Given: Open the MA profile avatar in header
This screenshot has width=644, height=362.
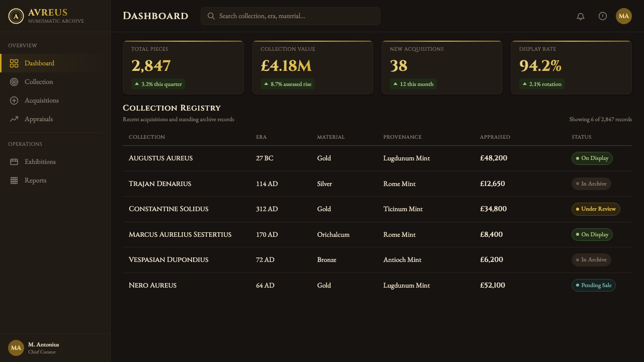Looking at the screenshot, I should tap(624, 16).
